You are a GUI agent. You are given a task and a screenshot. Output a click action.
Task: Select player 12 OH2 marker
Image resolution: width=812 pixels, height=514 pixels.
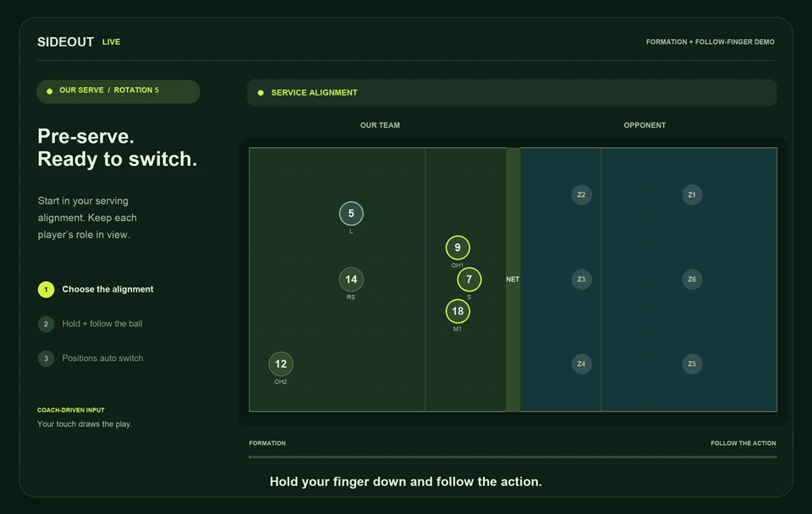281,364
